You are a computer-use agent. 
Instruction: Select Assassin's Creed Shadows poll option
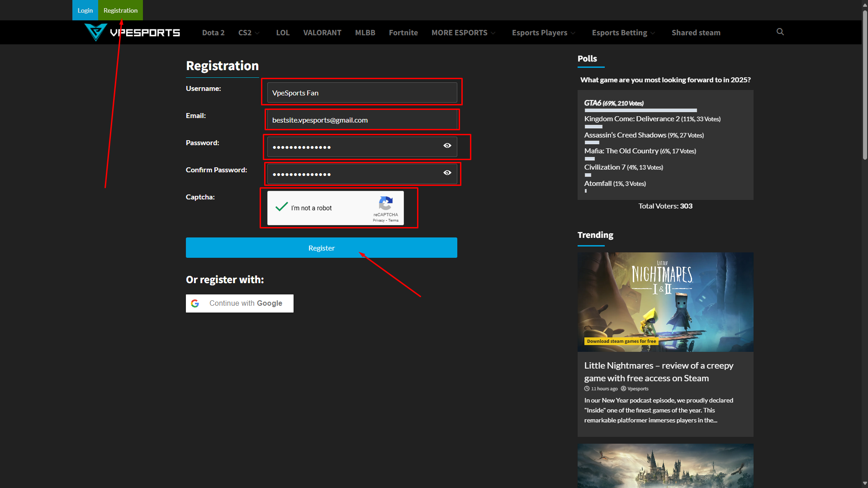pos(644,135)
